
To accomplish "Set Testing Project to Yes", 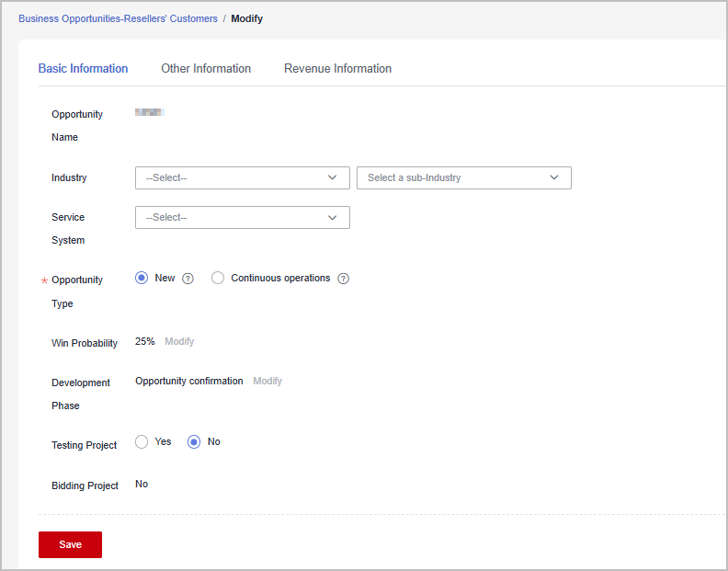I will [142, 441].
